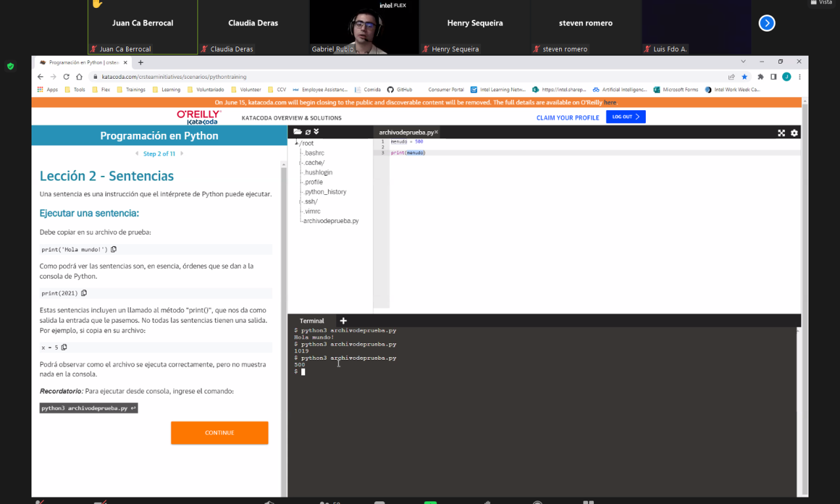This screenshot has height=504, width=840.
Task: Expand the .ssh/ directory node
Action: [301, 201]
